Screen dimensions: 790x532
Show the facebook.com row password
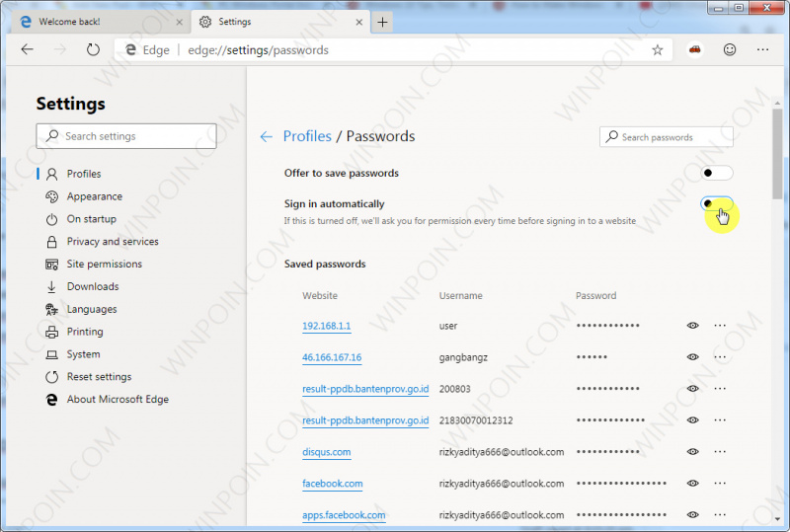click(693, 483)
